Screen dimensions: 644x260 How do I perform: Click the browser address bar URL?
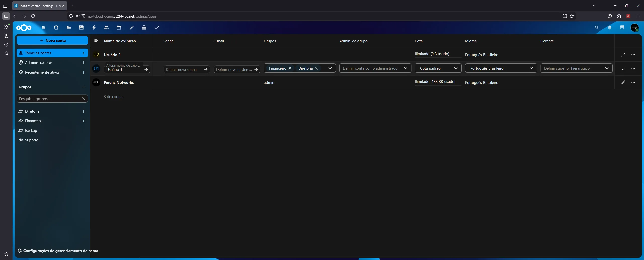tap(122, 16)
